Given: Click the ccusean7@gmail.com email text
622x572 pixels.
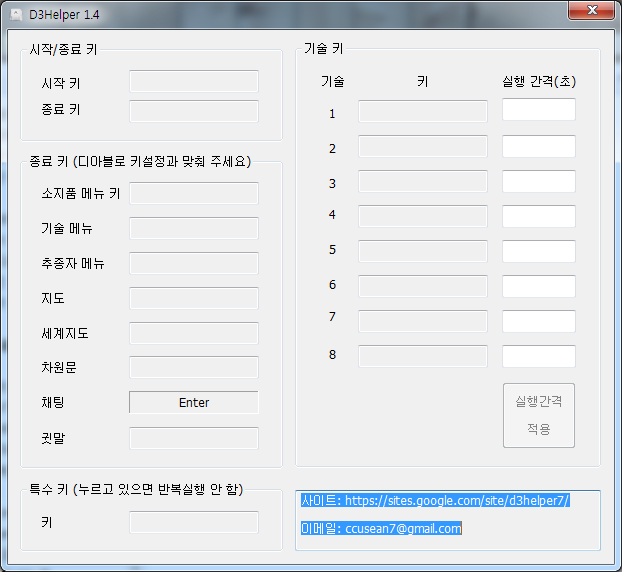Looking at the screenshot, I should pyautogui.click(x=403, y=528).
